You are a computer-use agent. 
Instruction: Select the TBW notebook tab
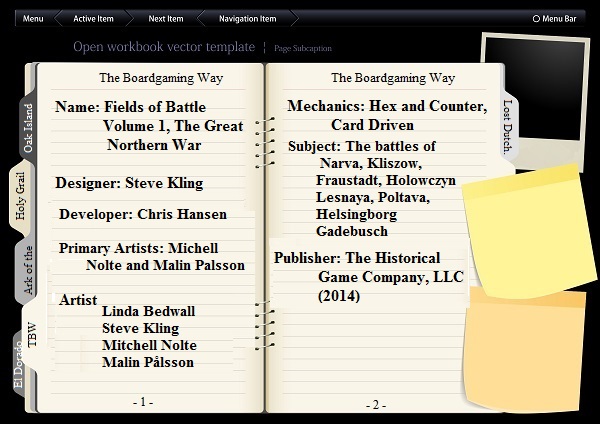tap(32, 334)
